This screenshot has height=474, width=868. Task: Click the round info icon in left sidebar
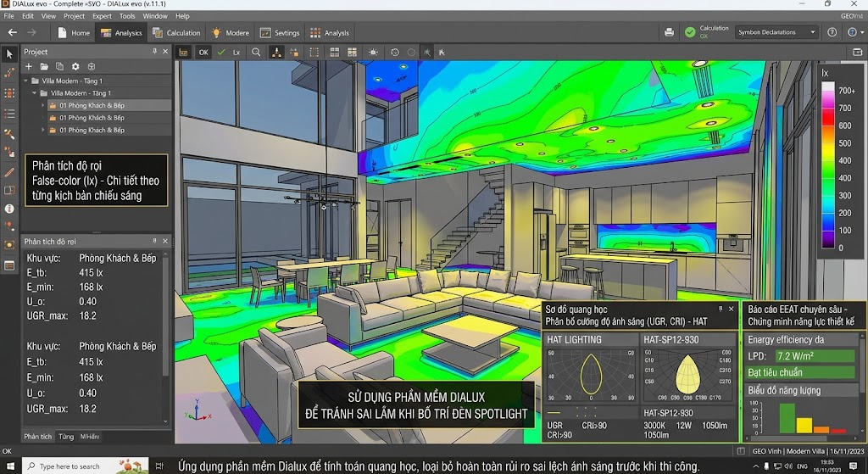click(9, 209)
